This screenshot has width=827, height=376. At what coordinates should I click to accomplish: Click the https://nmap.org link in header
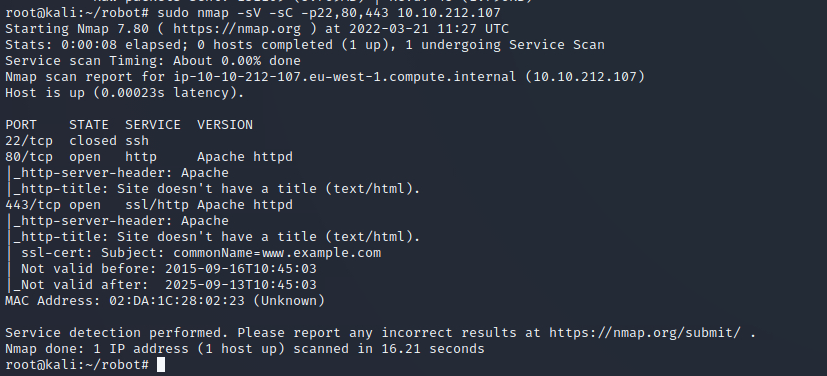coord(237,29)
